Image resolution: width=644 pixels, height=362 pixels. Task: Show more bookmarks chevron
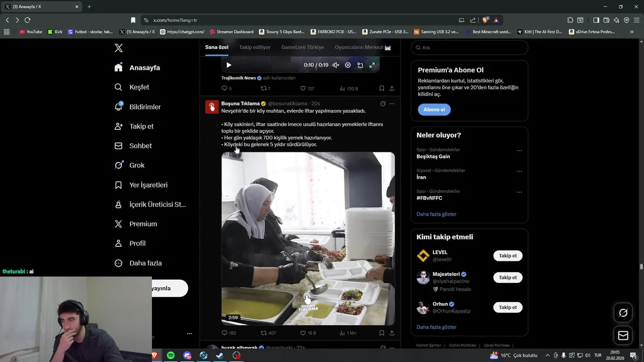[632, 32]
